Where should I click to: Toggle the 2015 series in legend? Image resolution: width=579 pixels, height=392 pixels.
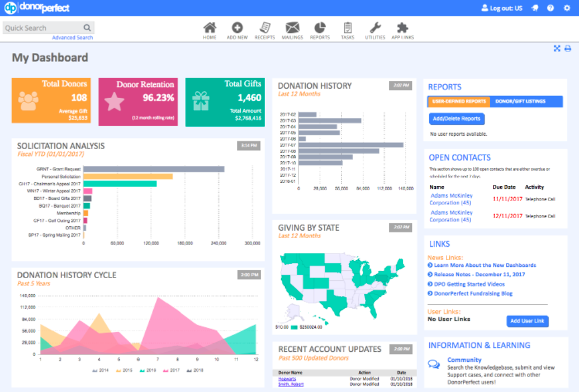[124, 370]
